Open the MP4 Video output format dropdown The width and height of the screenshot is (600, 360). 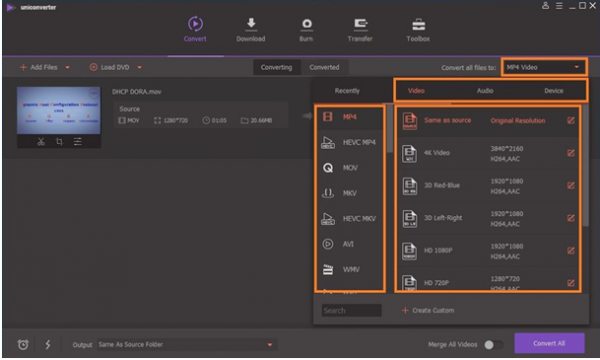point(543,67)
